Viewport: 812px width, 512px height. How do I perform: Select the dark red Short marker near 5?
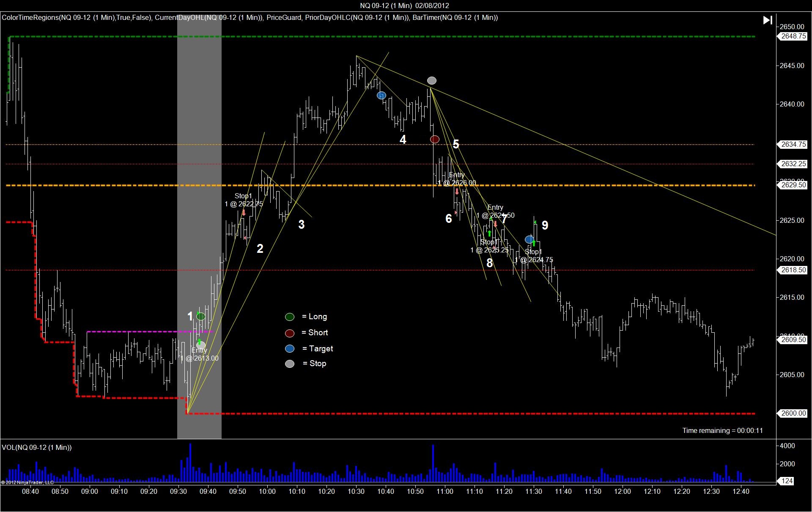(x=435, y=139)
